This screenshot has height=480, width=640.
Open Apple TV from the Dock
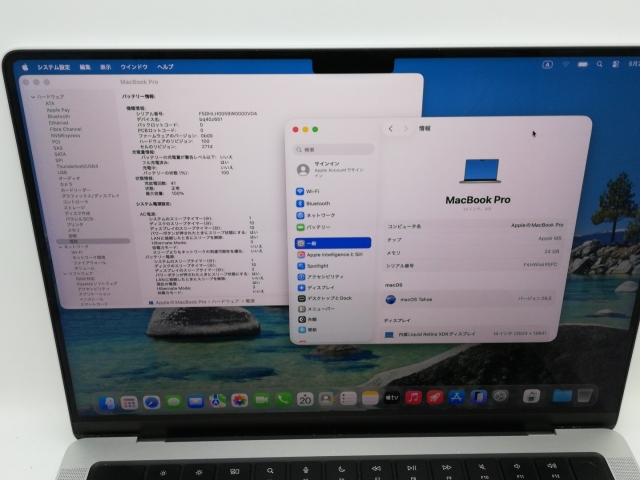point(392,398)
